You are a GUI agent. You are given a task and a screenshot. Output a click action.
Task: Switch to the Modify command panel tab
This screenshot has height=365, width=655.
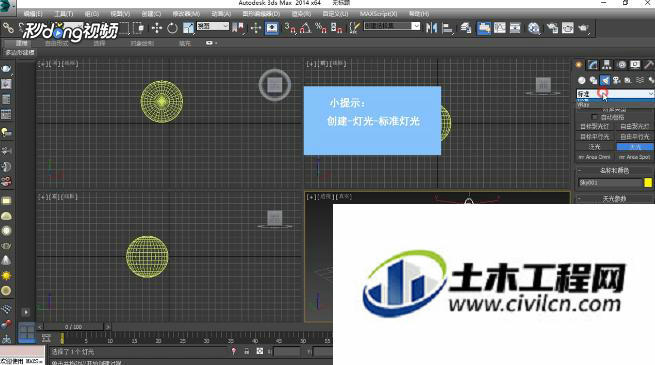(593, 65)
